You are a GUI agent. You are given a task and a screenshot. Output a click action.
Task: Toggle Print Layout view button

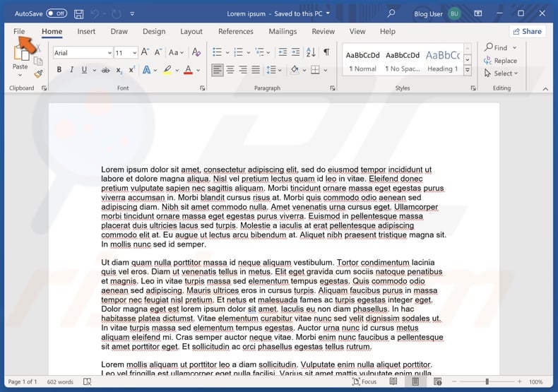[x=415, y=381]
